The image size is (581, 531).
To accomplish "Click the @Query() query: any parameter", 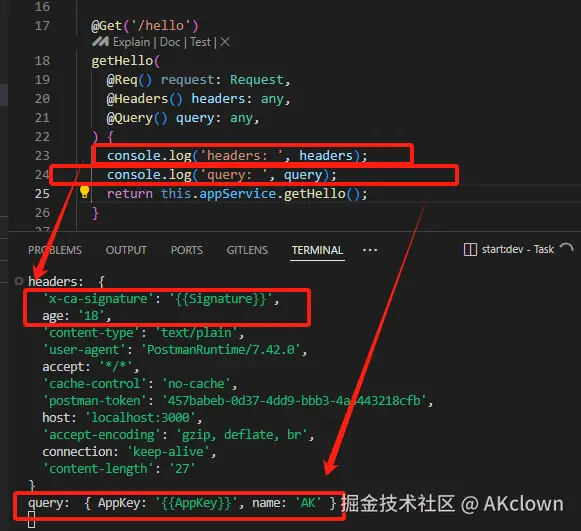I will coord(183,118).
